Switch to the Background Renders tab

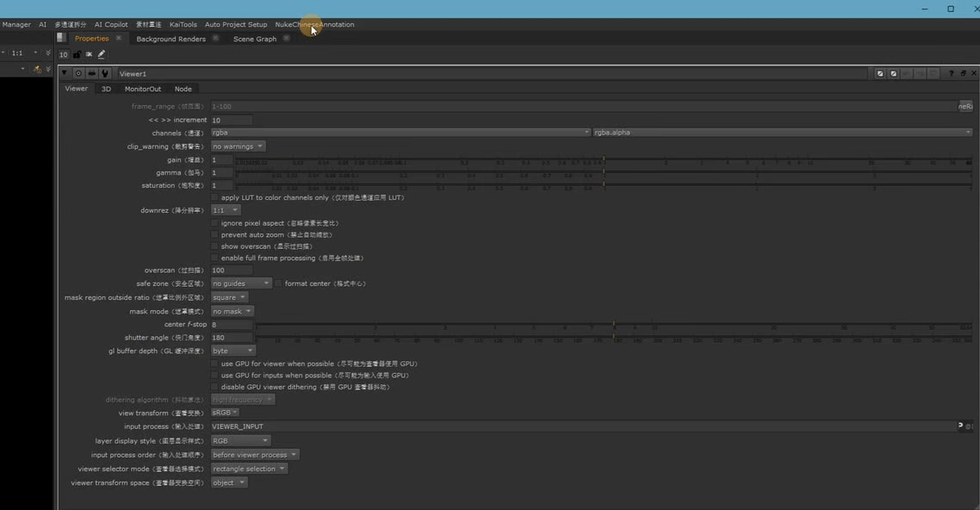171,39
